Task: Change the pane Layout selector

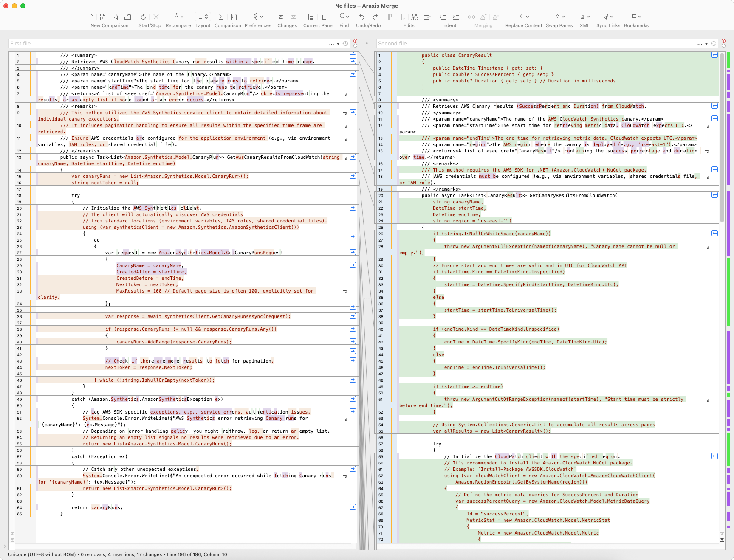Action: [x=203, y=17]
